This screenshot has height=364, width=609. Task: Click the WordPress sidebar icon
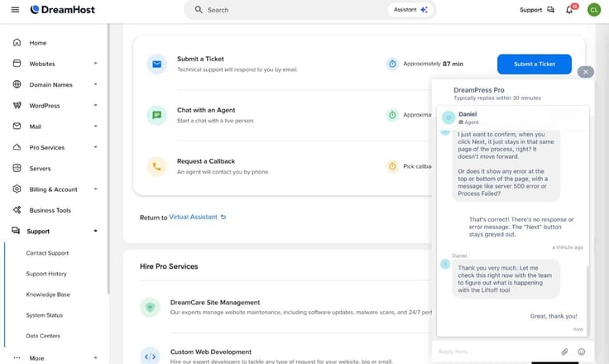[17, 105]
